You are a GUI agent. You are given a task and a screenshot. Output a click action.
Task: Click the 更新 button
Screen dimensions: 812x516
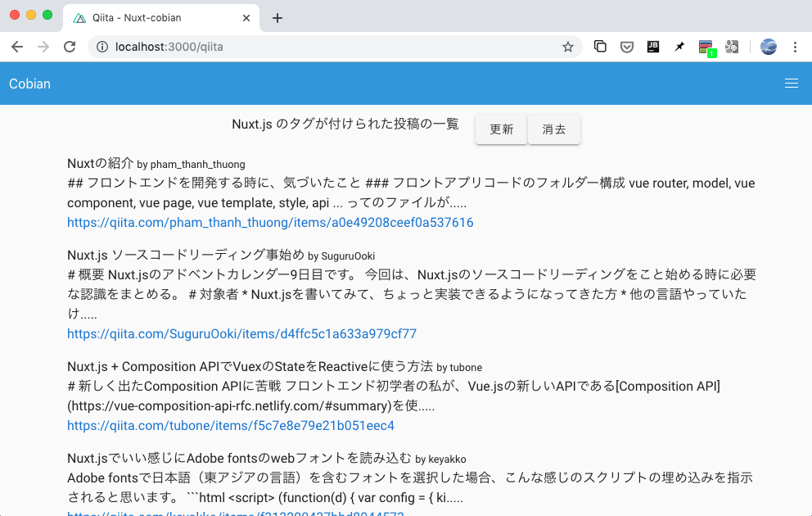501,129
